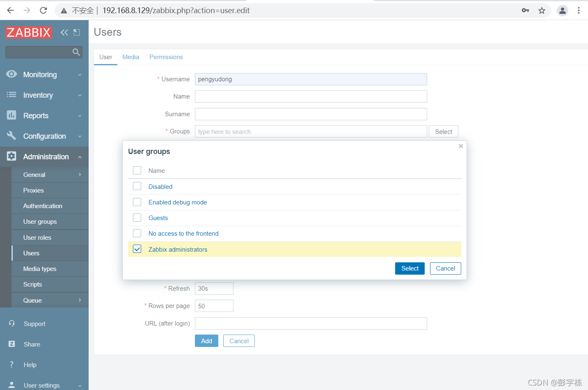Go back using browser back arrow

(11, 10)
